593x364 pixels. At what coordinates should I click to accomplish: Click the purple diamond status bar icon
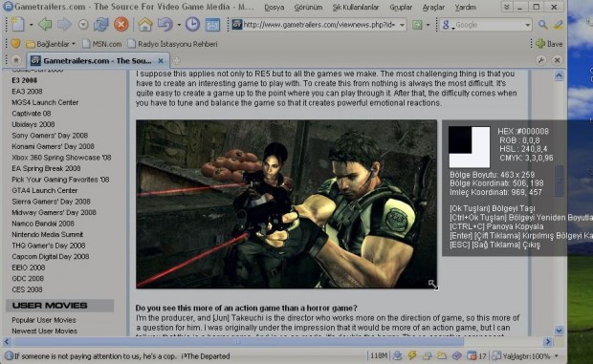click(x=457, y=355)
